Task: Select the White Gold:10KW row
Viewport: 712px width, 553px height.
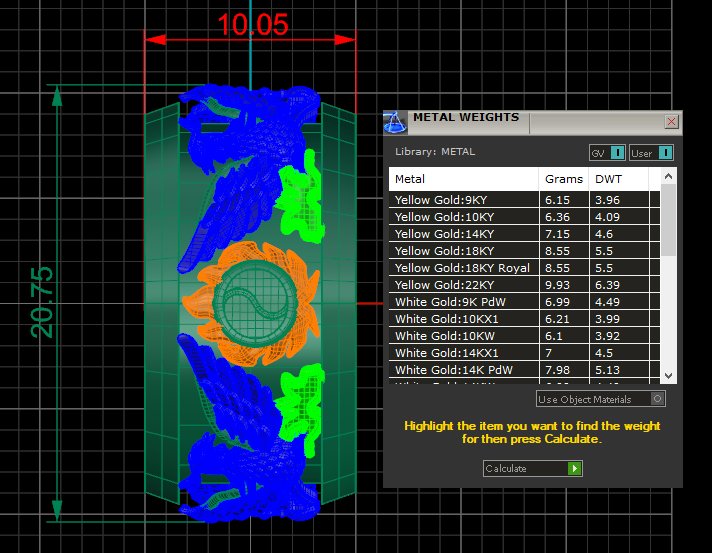Action: (x=524, y=336)
